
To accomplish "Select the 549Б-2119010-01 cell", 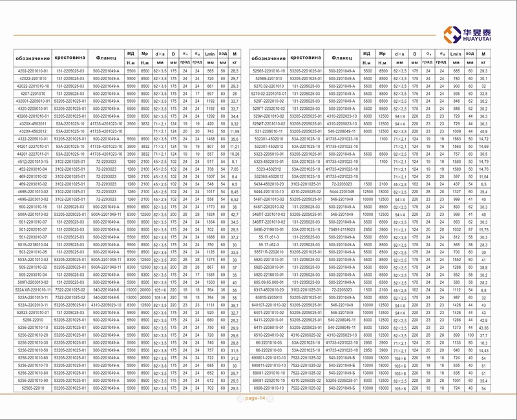I will click(268, 230).
